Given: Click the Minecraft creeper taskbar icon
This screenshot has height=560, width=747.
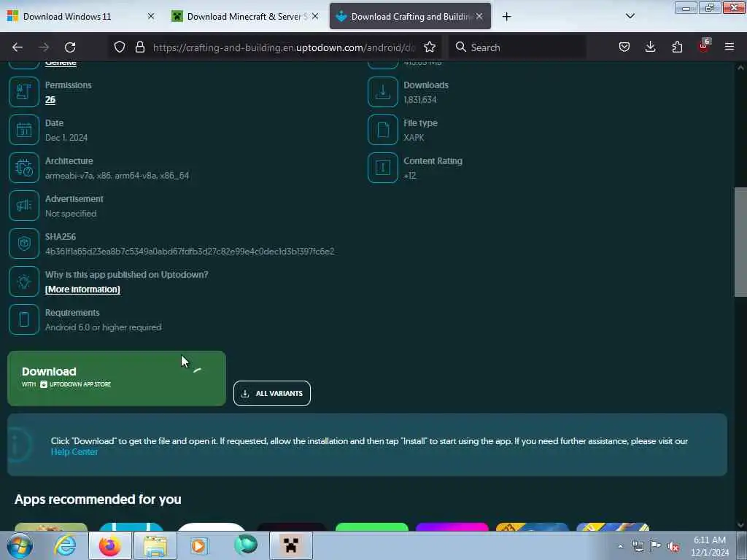Looking at the screenshot, I should coord(291,545).
